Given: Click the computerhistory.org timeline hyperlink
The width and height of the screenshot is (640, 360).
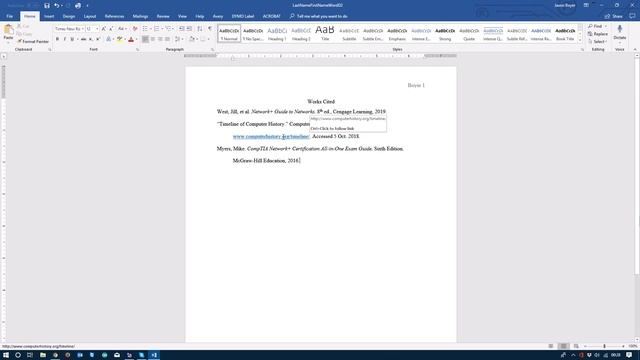Looking at the screenshot, I should 271,136.
